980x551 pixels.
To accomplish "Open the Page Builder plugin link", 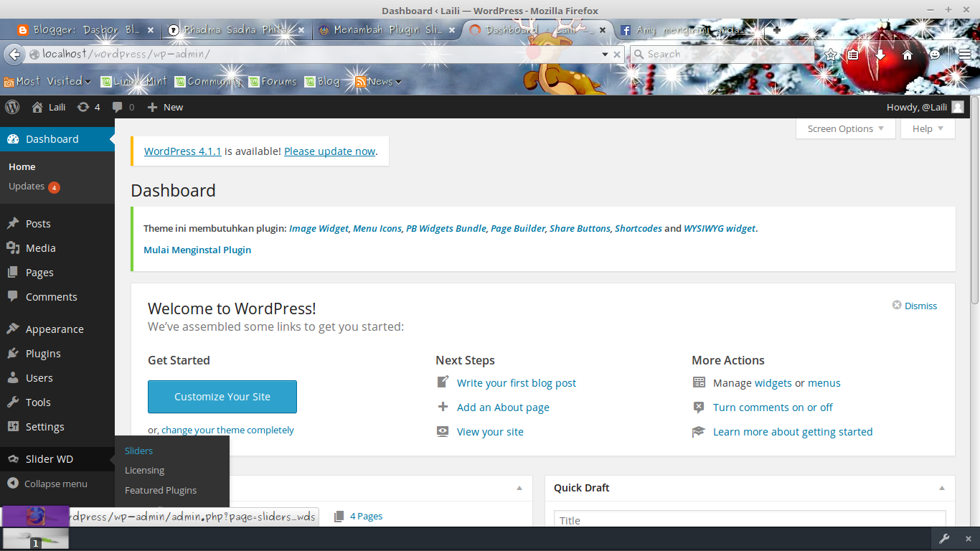I will [x=518, y=229].
